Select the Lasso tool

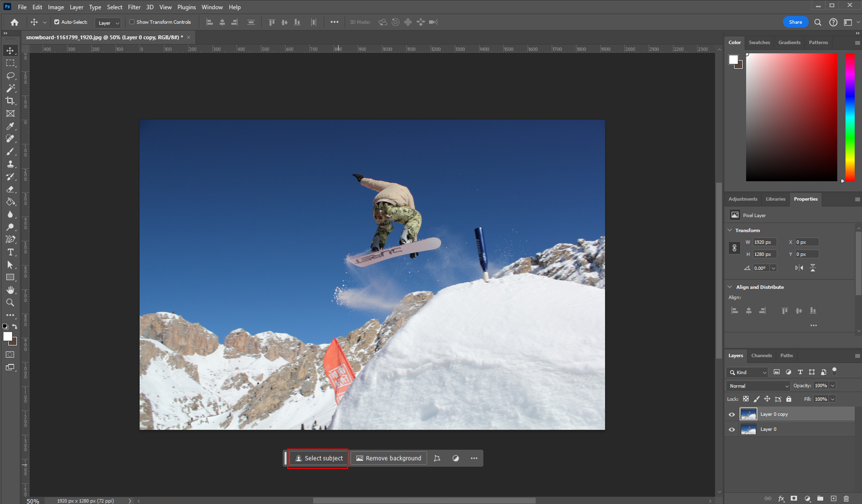click(x=10, y=76)
